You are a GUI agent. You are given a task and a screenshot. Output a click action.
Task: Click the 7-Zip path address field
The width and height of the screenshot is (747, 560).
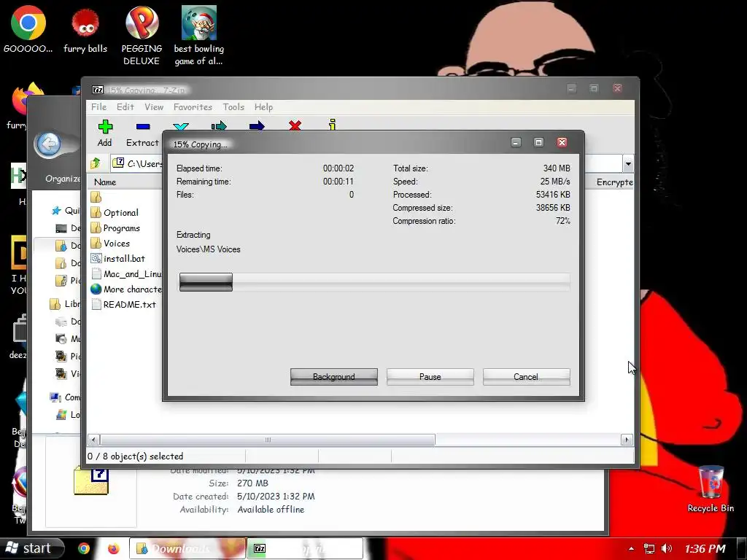tap(136, 164)
